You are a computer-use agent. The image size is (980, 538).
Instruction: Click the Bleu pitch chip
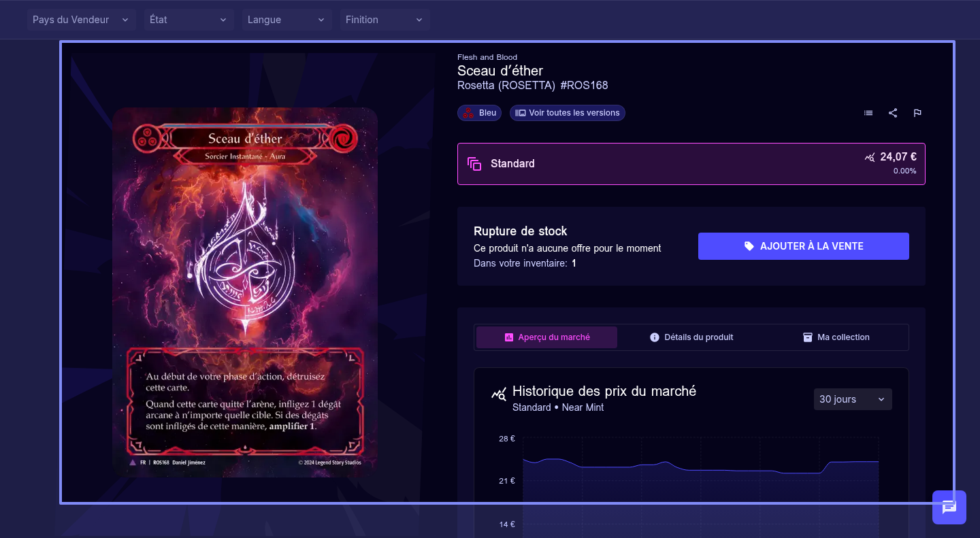pos(480,113)
